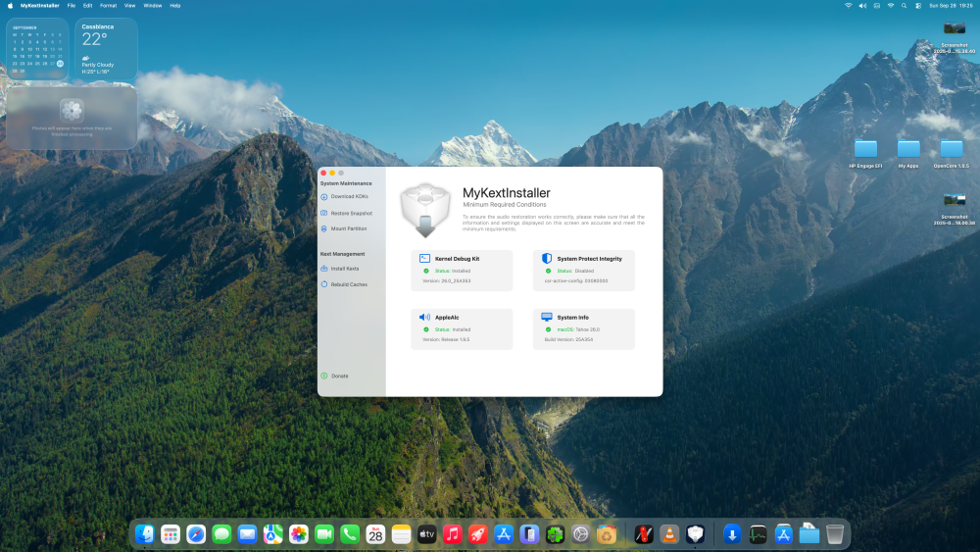980x552 pixels.
Task: Click the 'System Maintenance' sidebar heading
Action: point(346,183)
